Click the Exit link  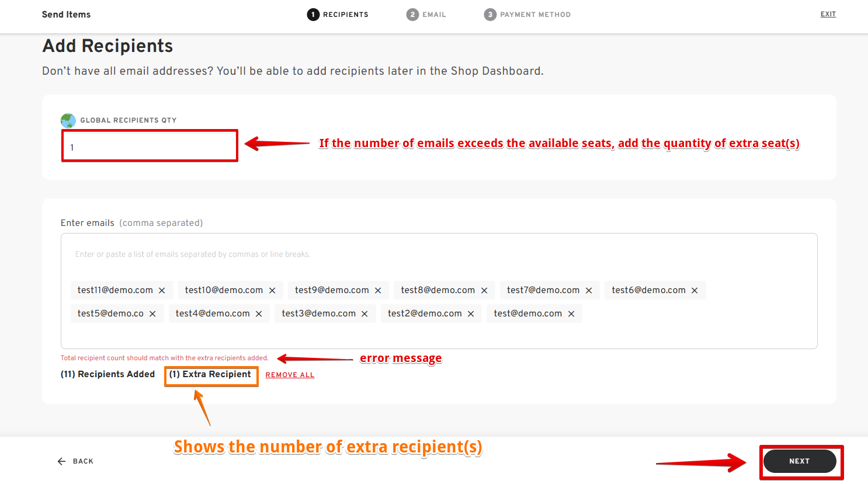pyautogui.click(x=828, y=14)
